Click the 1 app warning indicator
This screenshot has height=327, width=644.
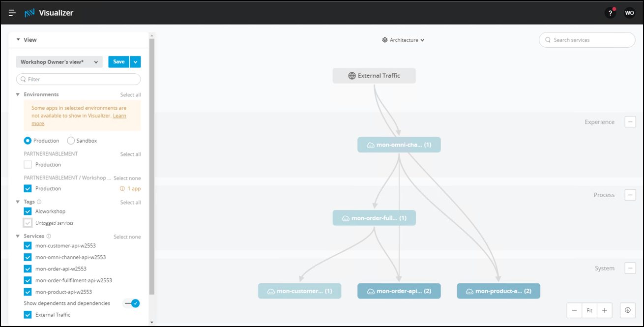tap(130, 189)
